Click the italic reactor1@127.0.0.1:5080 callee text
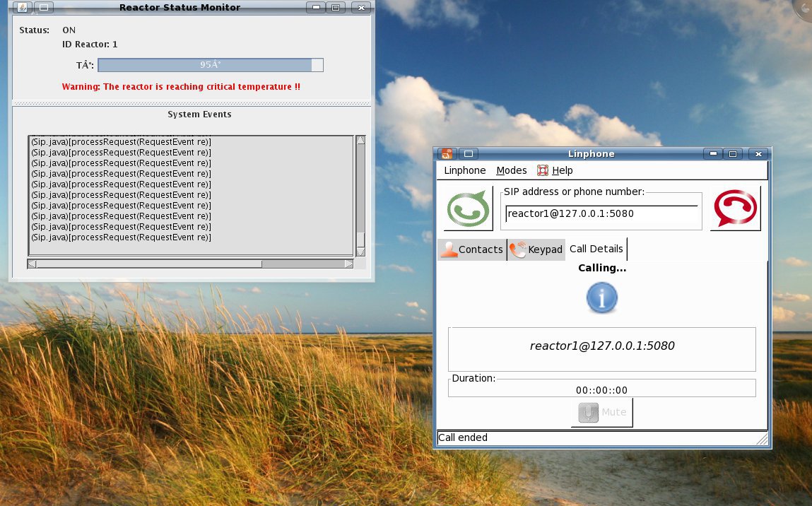Image resolution: width=812 pixels, height=506 pixels. 602,346
